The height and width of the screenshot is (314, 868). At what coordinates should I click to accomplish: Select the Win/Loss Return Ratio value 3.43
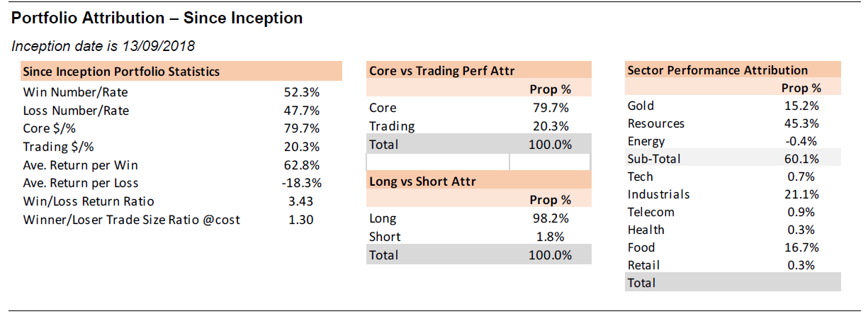pyautogui.click(x=300, y=201)
